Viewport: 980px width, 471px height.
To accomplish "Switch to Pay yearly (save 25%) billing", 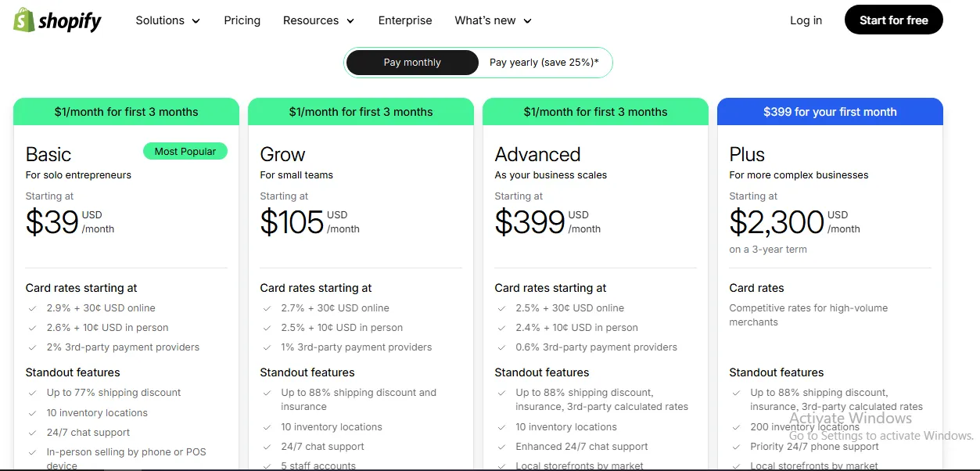I will coord(544,63).
